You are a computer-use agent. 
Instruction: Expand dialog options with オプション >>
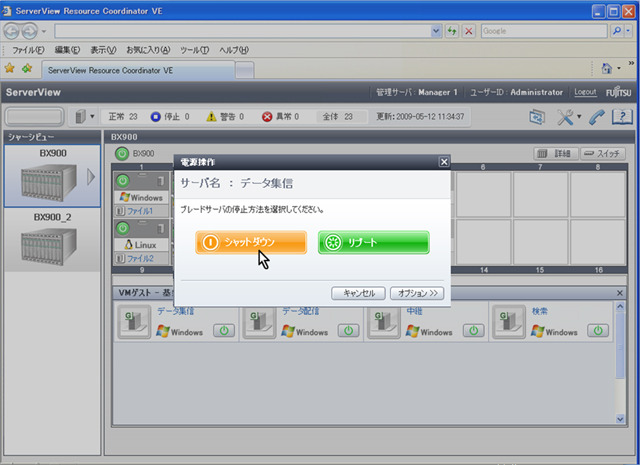417,293
